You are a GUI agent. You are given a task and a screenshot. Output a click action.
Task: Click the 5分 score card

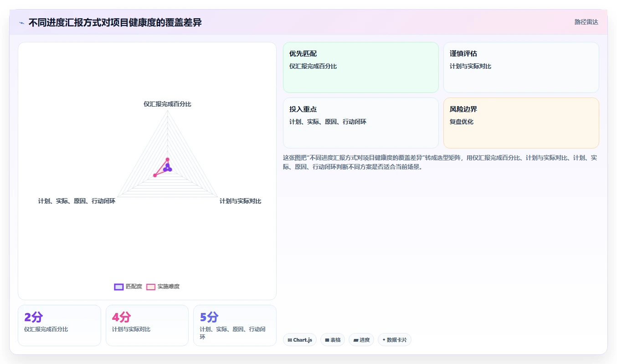coord(235,325)
